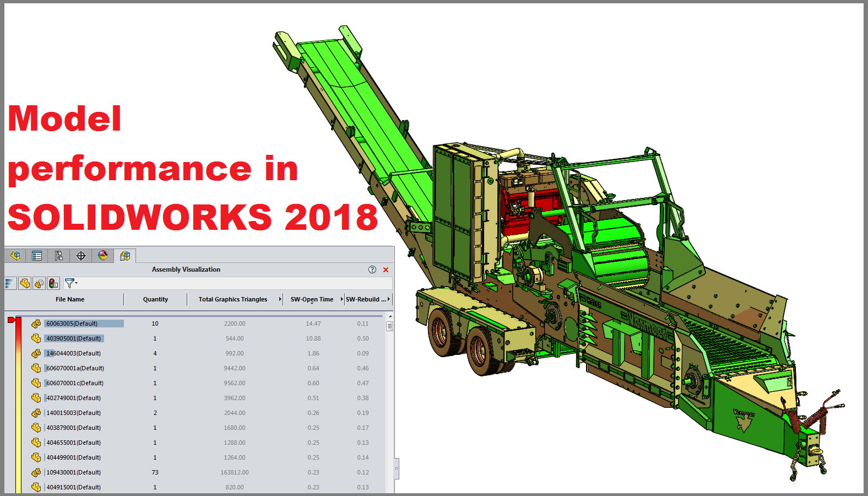This screenshot has width=868, height=496.
Task: Open the filter funnel dropdown
Action: coord(70,283)
